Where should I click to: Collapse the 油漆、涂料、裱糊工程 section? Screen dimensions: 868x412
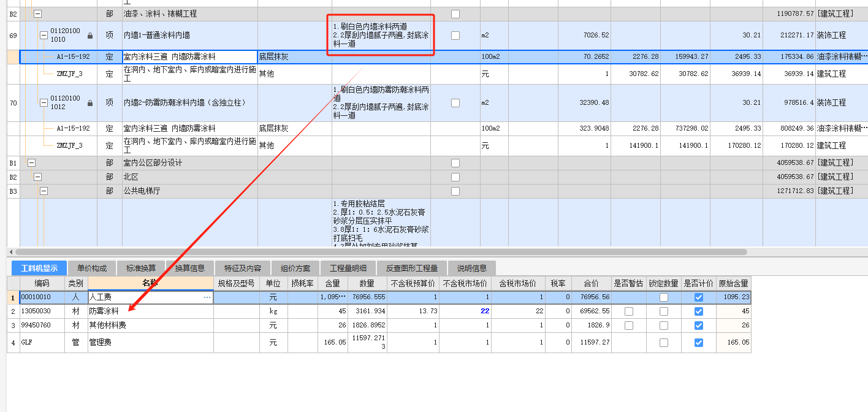37,13
